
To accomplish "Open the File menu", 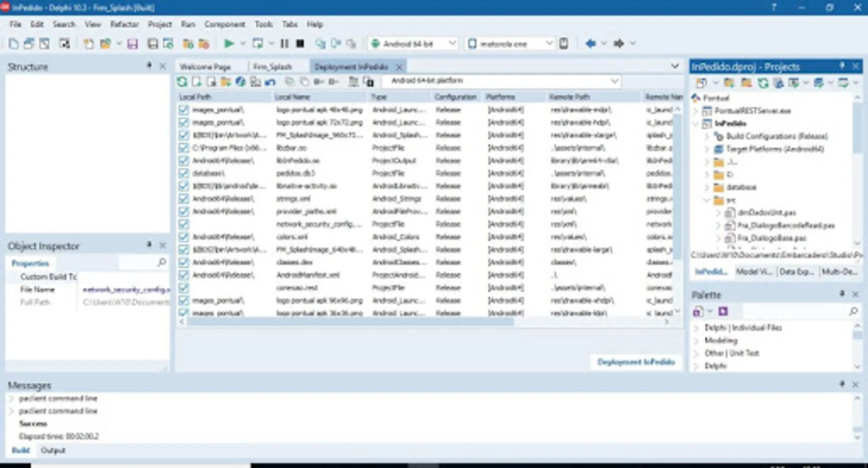I will point(16,24).
